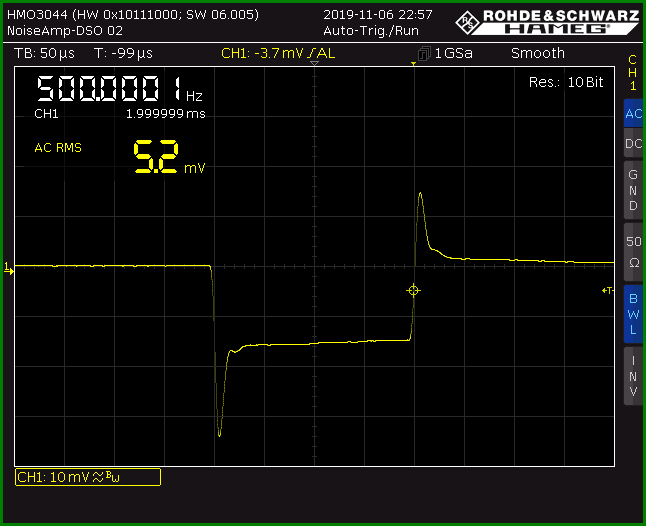Toggle INV channel invert softkey

pyautogui.click(x=633, y=376)
